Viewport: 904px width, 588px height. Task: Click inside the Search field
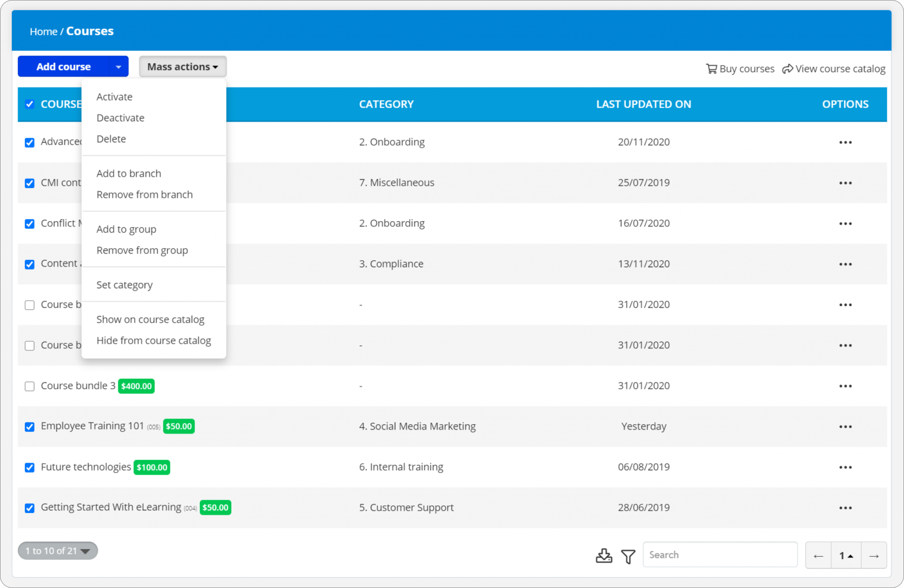click(x=719, y=554)
